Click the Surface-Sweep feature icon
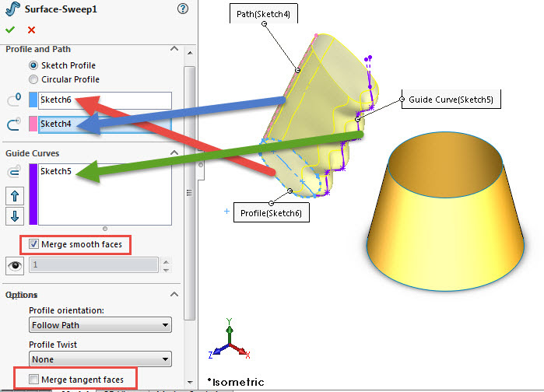544x392 pixels. pyautogui.click(x=12, y=9)
